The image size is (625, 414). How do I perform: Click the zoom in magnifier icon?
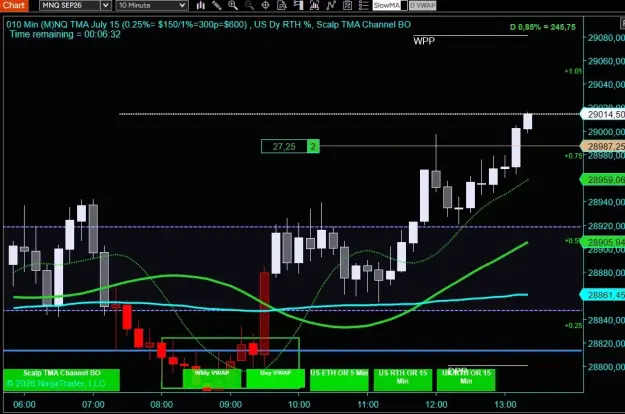(233, 6)
